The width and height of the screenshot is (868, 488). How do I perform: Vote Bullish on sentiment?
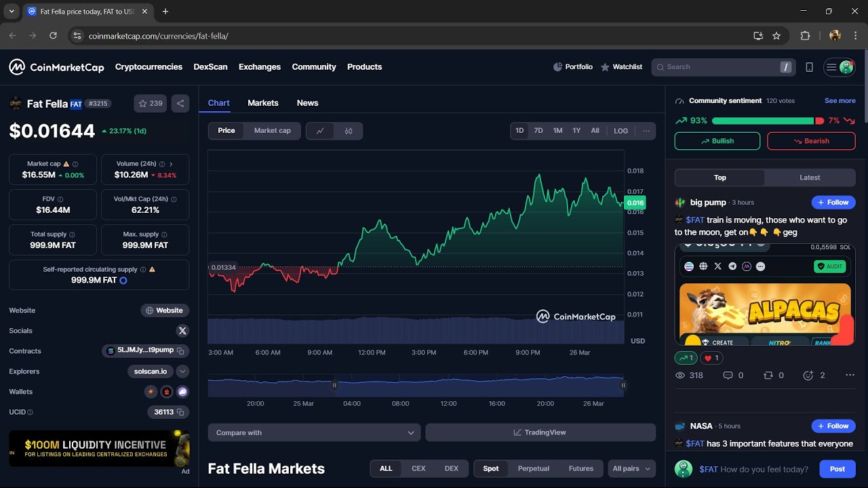click(x=717, y=141)
